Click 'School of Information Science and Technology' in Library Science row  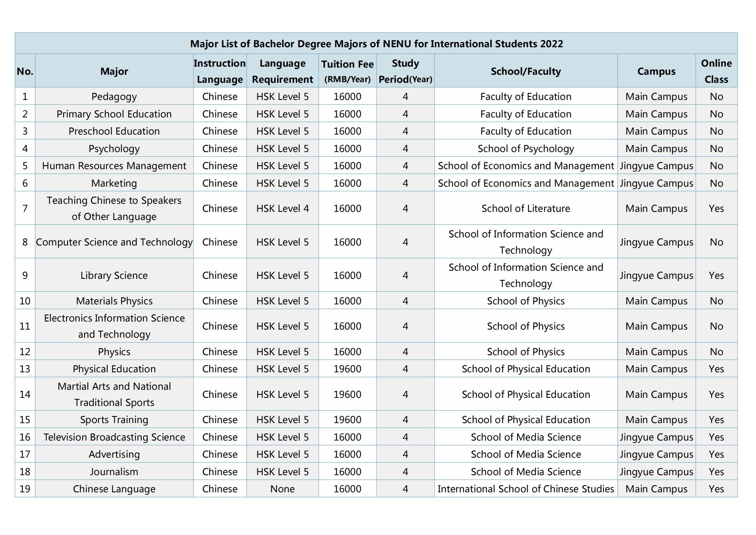[x=526, y=275]
